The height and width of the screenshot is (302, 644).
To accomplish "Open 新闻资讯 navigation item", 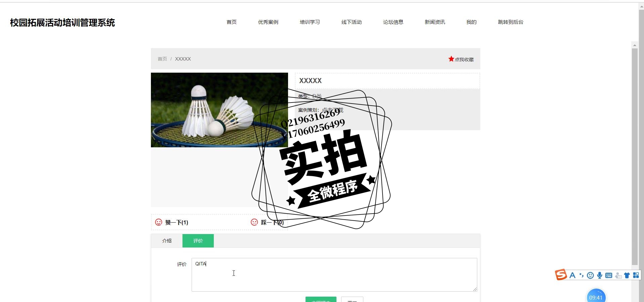I will [435, 22].
